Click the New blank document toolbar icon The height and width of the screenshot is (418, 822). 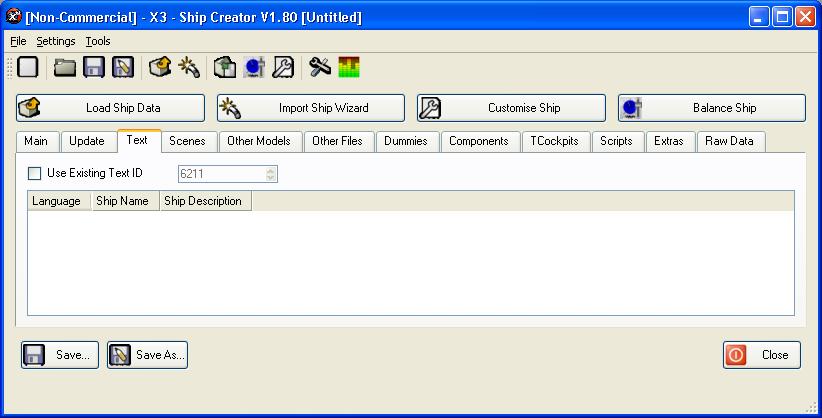tap(28, 68)
